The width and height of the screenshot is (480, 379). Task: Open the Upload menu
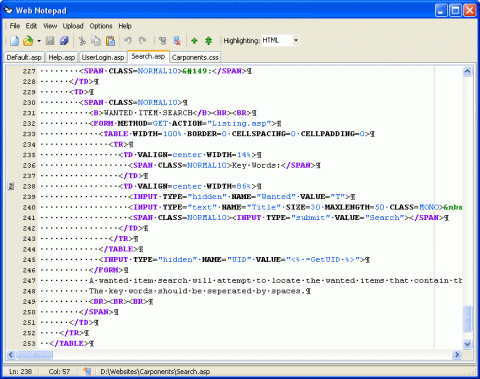[x=73, y=26]
